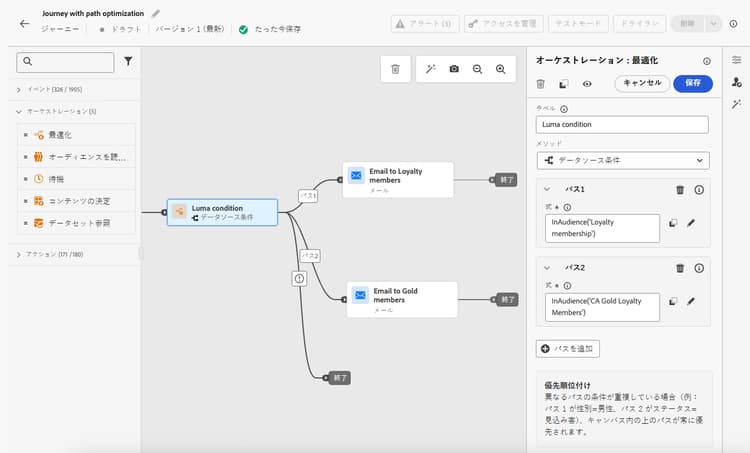The height and width of the screenshot is (453, 750).
Task: Click end node after Loyalty email
Action: tap(506, 180)
